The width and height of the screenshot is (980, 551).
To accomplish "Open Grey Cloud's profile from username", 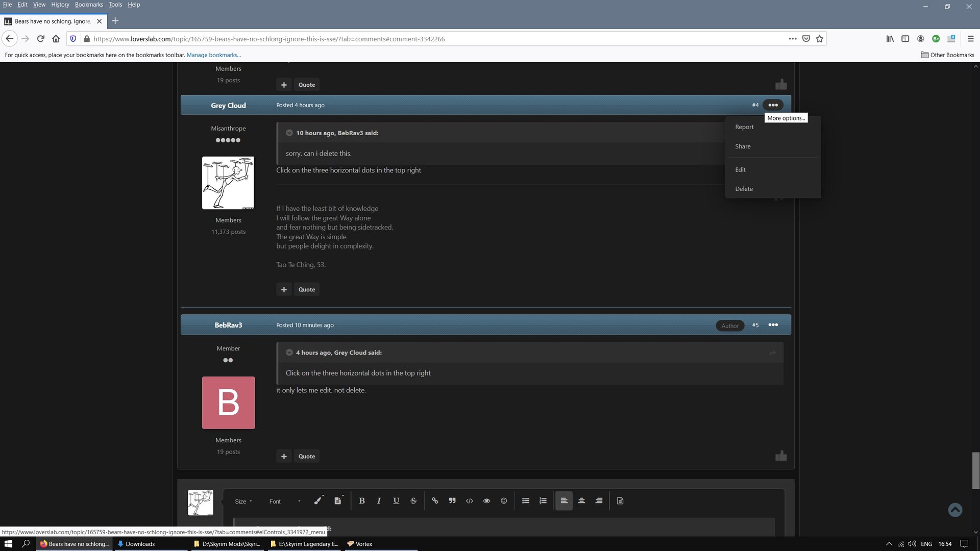I will click(228, 106).
